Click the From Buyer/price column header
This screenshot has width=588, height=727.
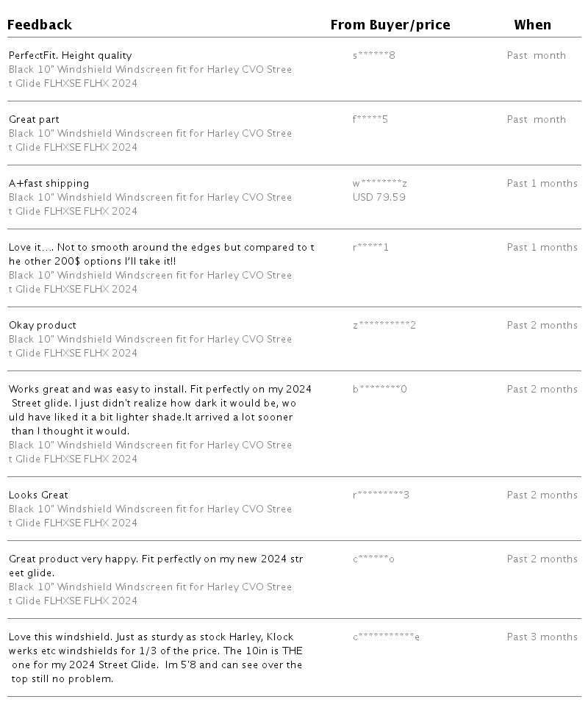coord(390,25)
